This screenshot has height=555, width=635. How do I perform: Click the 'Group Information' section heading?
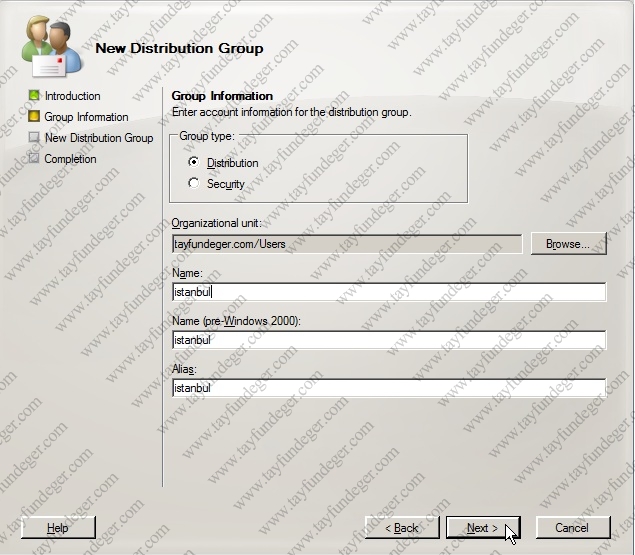click(x=222, y=96)
